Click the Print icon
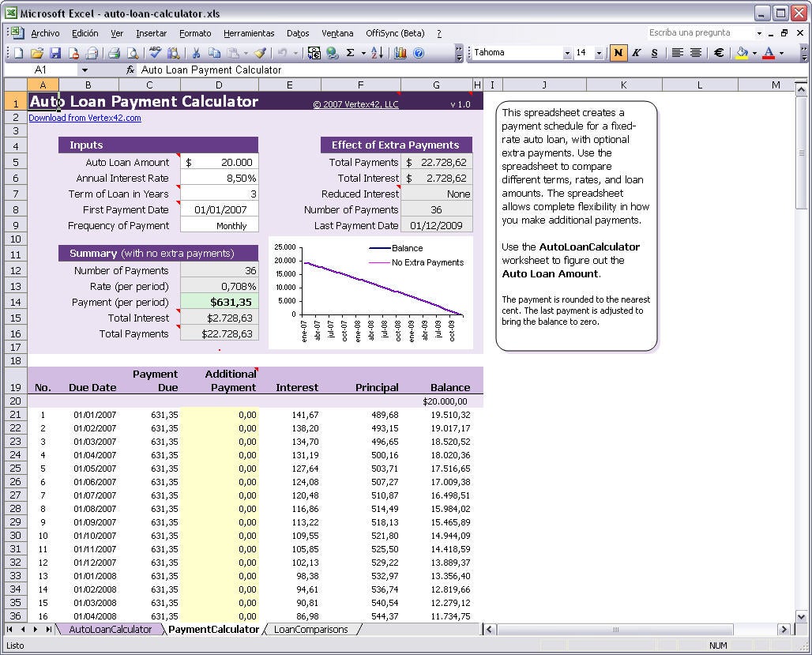 [114, 53]
